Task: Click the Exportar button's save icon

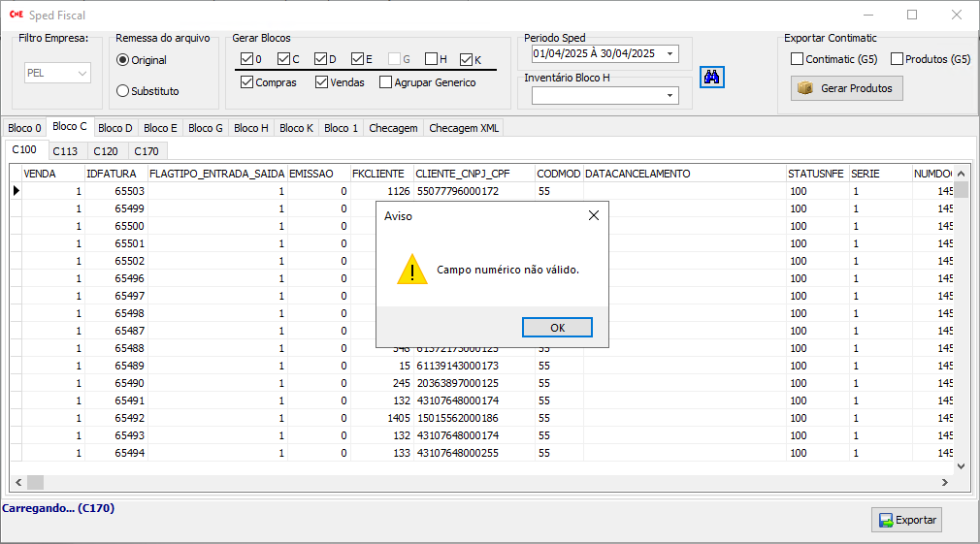Action: [x=885, y=521]
